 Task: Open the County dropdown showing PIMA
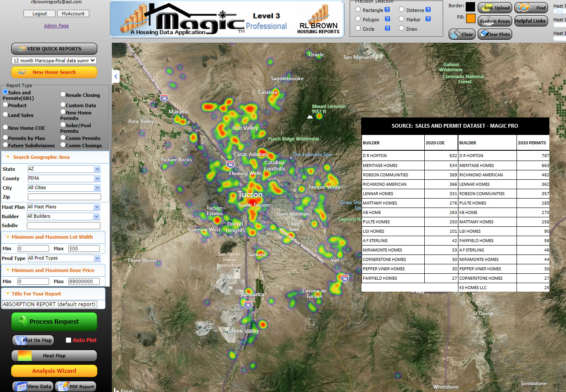[x=97, y=178]
